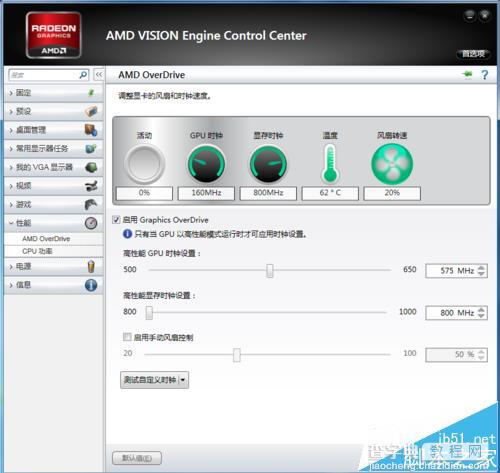The height and width of the screenshot is (473, 500).
Task: Click the 800MHz memory clock readout
Action: click(x=268, y=193)
